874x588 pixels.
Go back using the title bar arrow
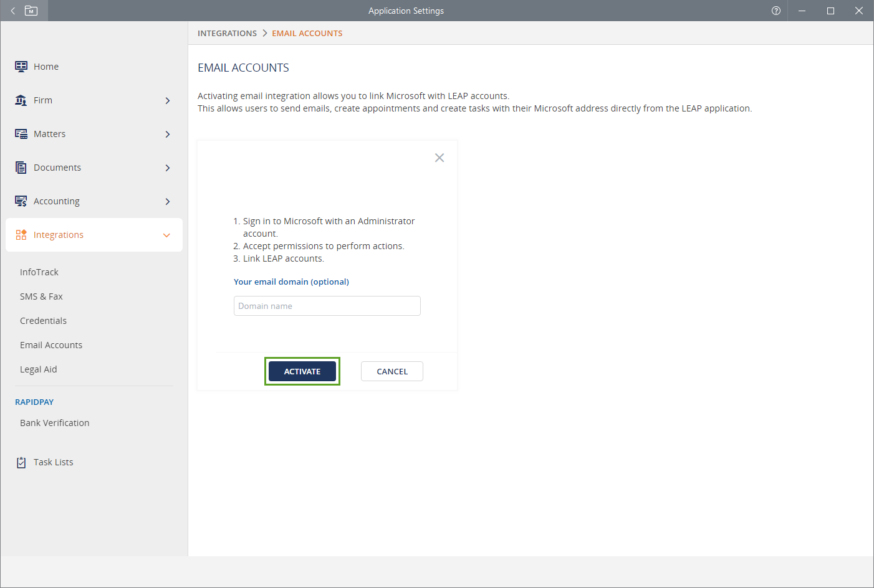[12, 11]
